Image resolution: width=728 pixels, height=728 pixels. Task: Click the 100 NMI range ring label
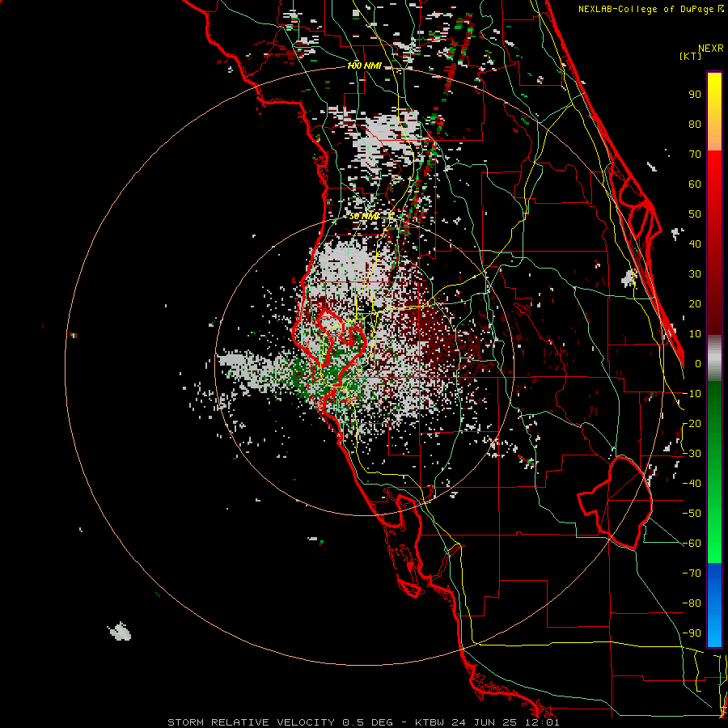coord(365,66)
